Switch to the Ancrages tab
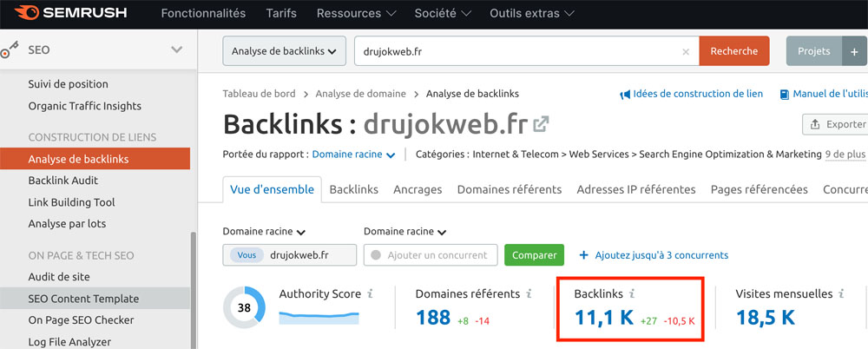 (x=418, y=189)
